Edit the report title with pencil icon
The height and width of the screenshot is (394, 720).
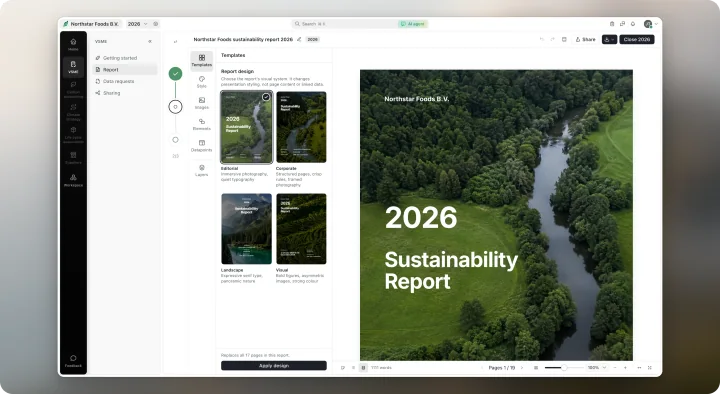click(x=299, y=39)
